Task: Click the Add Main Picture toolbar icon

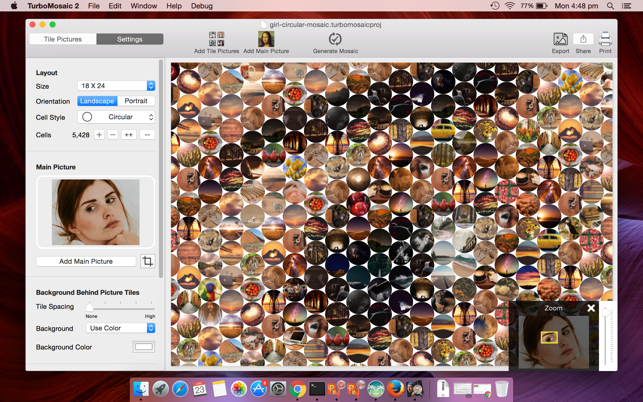Action: (266, 39)
